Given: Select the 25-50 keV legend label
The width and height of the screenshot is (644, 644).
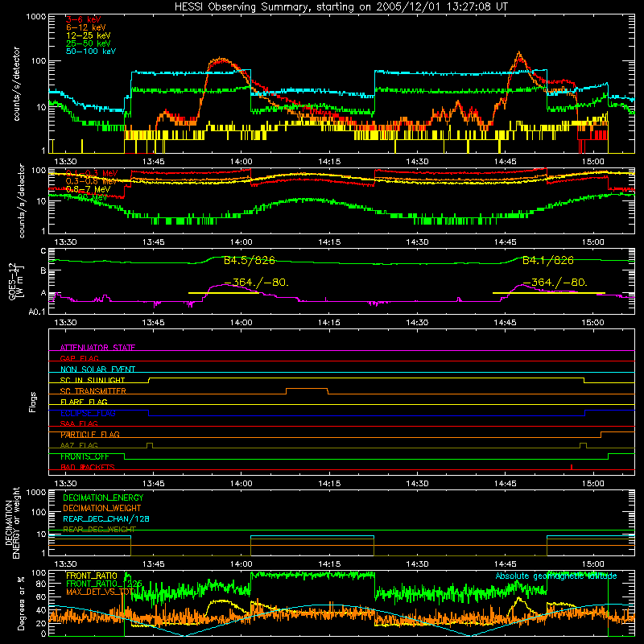Looking at the screenshot, I should pyautogui.click(x=89, y=43).
